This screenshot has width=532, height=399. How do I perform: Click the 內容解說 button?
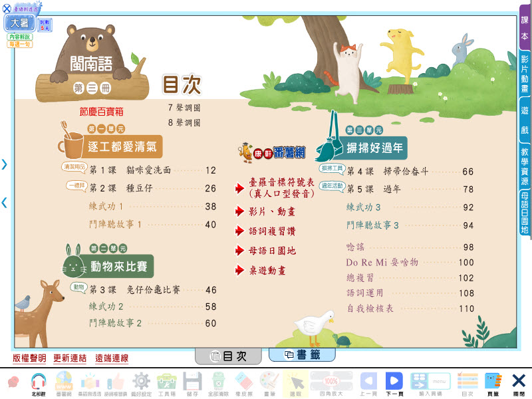19,37
